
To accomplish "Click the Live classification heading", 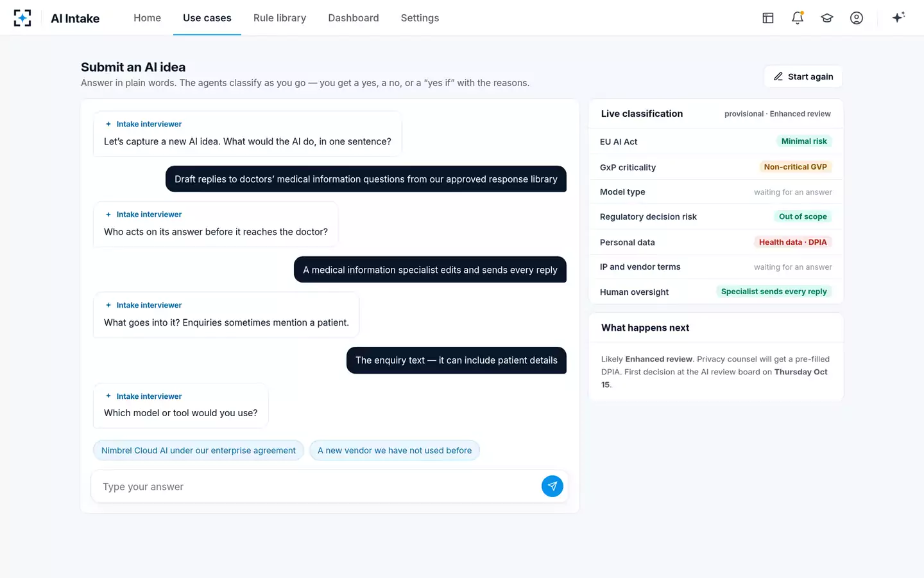I will [x=642, y=114].
